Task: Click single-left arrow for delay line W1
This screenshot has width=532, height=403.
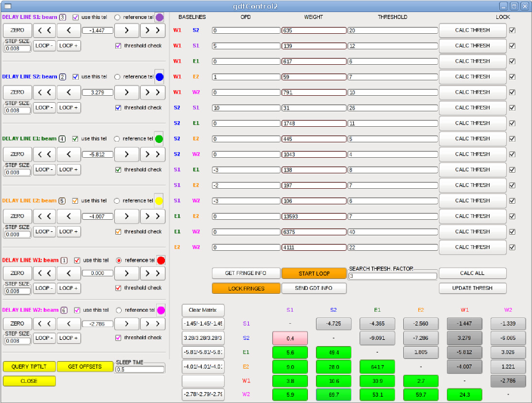Action: pos(69,273)
